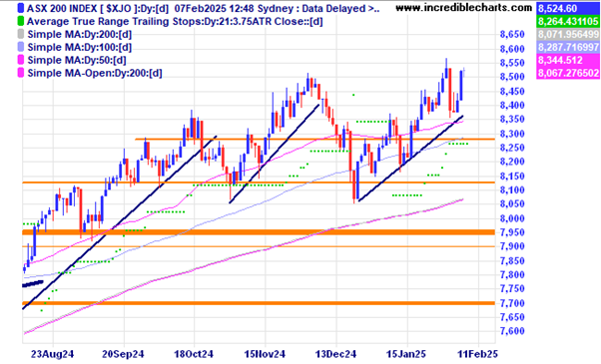
Task: Click the 8,150 price axis label
Action: (512, 177)
